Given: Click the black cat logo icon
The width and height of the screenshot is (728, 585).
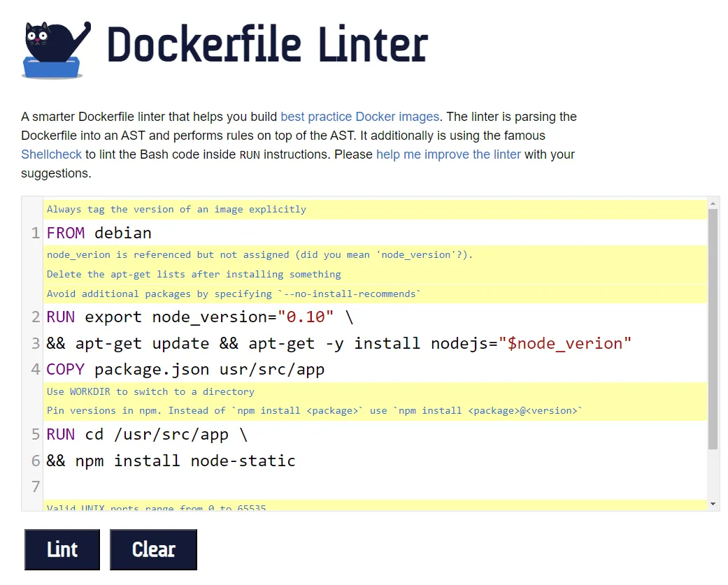Looking at the screenshot, I should tap(56, 50).
